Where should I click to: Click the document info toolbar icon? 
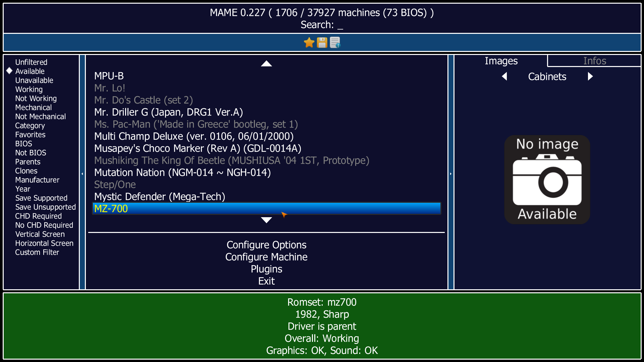coord(335,43)
